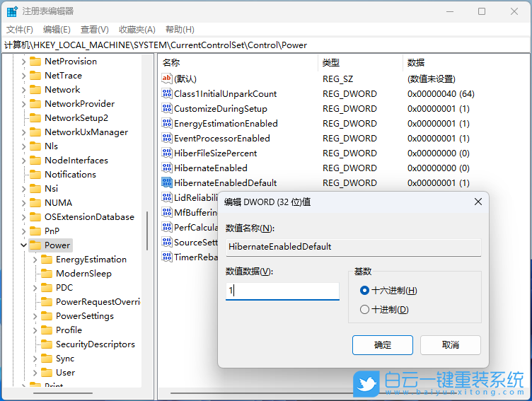Click the REG_SZ type cell
This screenshot has height=401, width=532.
(337, 79)
